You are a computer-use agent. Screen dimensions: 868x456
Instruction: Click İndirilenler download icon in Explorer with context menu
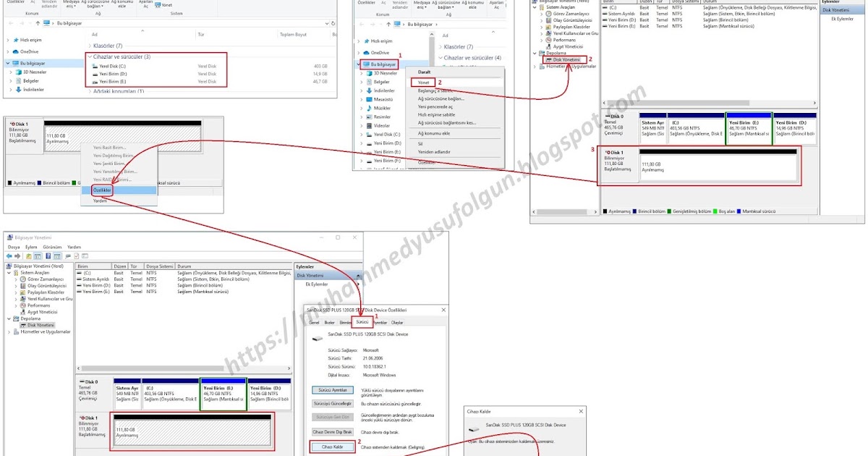(369, 90)
